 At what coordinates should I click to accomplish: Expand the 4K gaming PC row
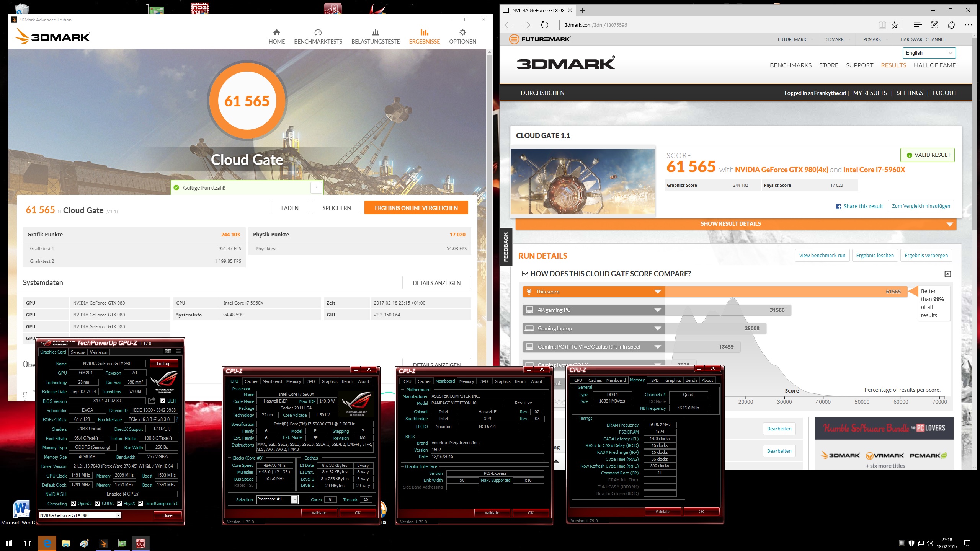(658, 310)
